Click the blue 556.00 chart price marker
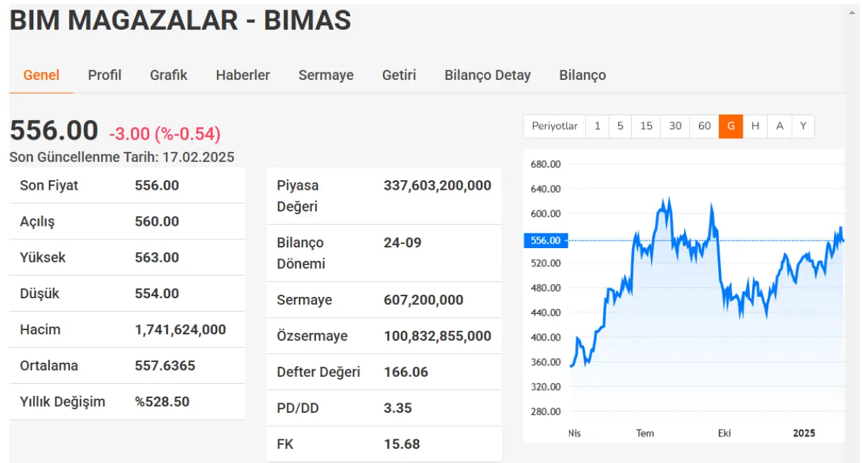 pyautogui.click(x=545, y=241)
